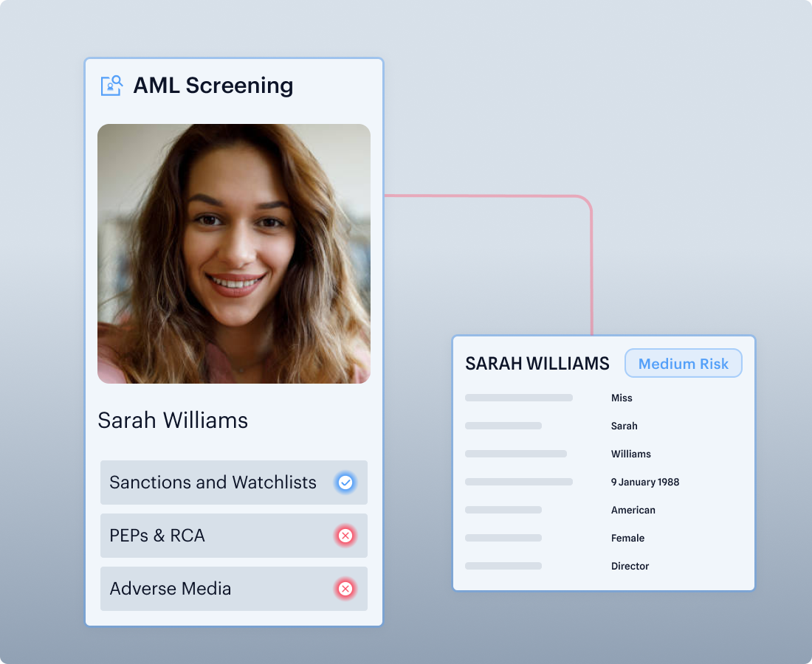
Task: Click the Medium Risk badge
Action: coord(683,364)
